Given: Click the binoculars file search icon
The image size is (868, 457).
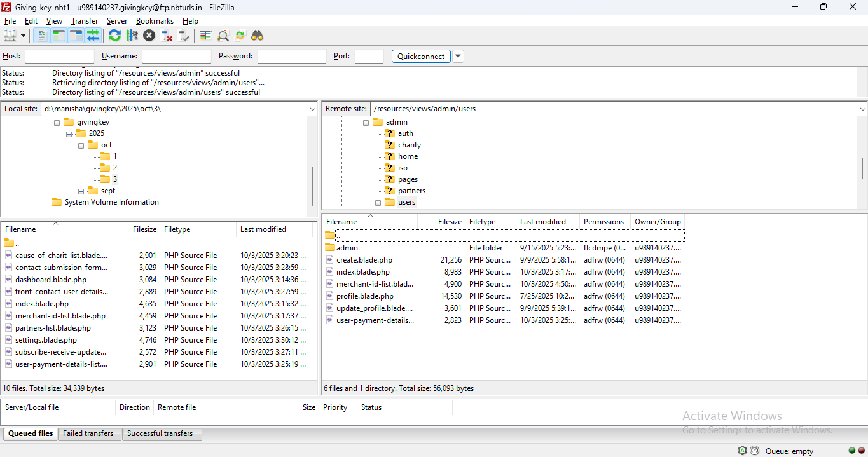Looking at the screenshot, I should tap(257, 36).
